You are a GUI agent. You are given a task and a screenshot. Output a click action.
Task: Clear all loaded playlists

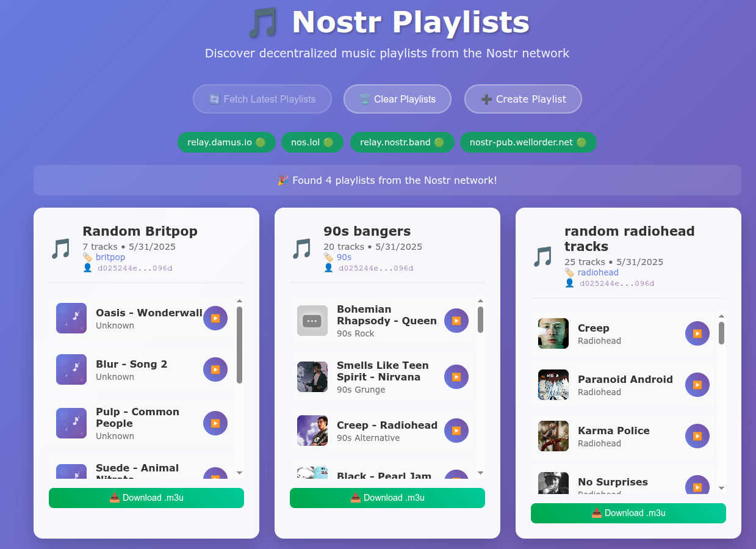(x=397, y=99)
